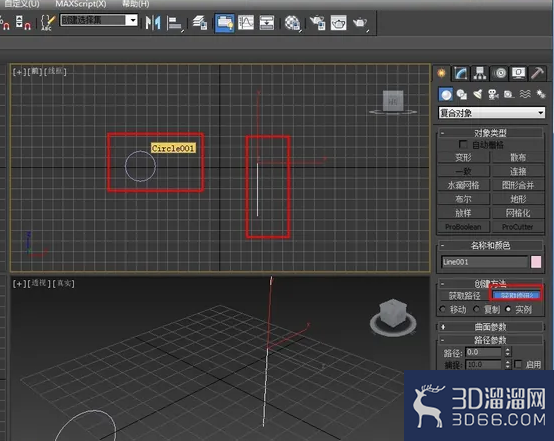Click the 变形 morph button
The width and height of the screenshot is (554, 441).
click(463, 157)
